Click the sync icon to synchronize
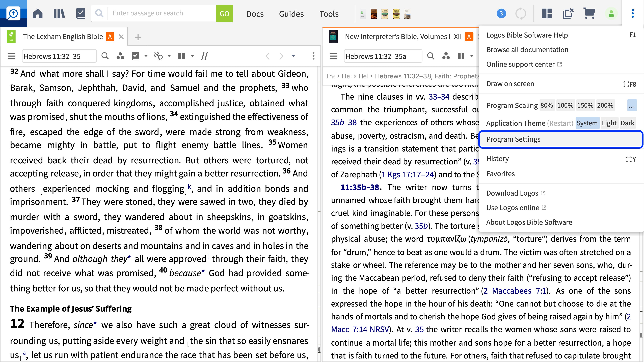This screenshot has width=644, height=362. (x=522, y=13)
